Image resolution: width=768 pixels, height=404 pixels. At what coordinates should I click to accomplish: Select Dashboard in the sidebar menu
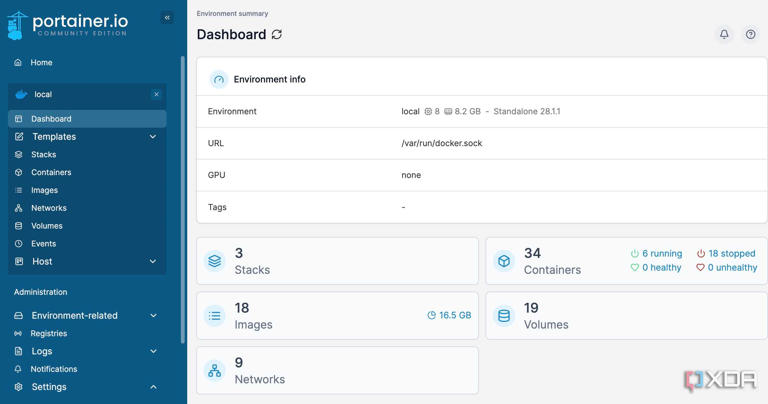[x=87, y=119]
